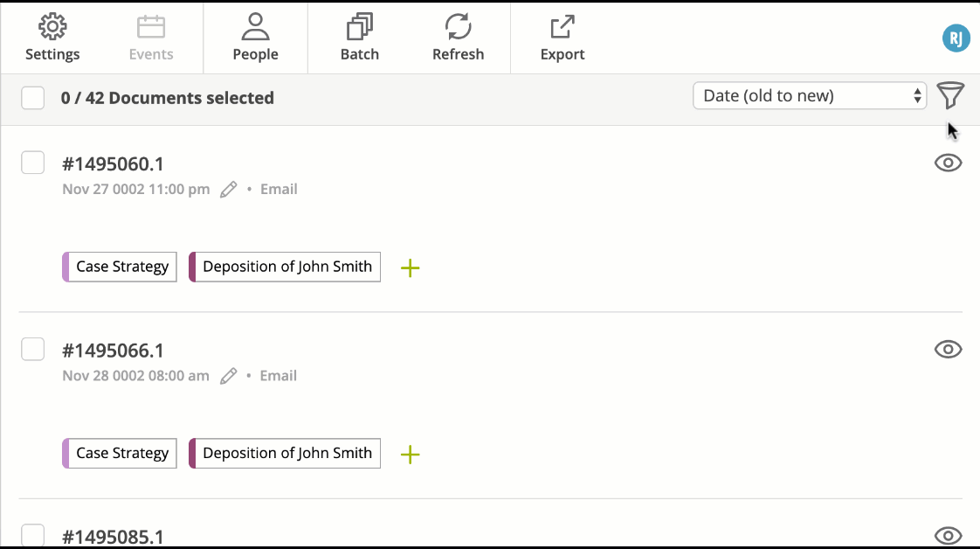Open RJ user avatar menu

click(956, 38)
